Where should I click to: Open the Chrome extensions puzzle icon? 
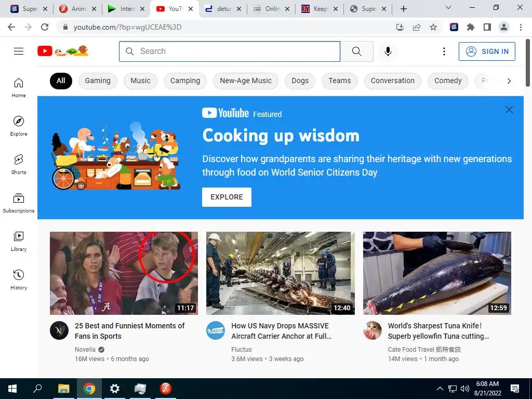[471, 27]
